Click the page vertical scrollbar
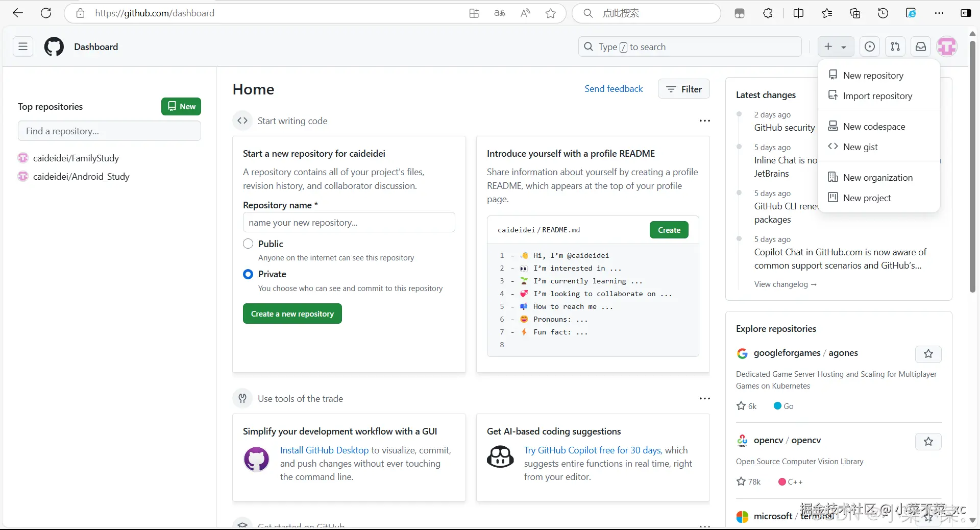980x530 pixels. click(972, 168)
